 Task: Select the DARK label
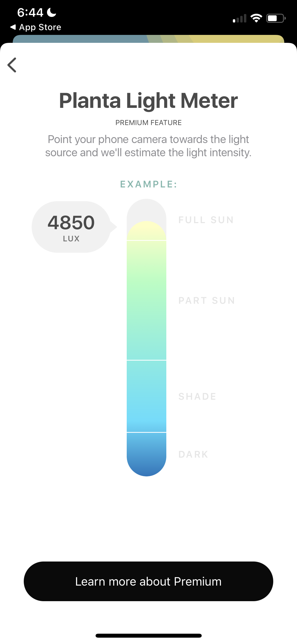pos(193,454)
